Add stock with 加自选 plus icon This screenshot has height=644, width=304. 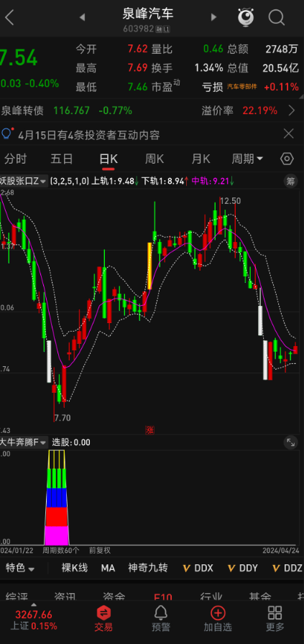click(218, 618)
